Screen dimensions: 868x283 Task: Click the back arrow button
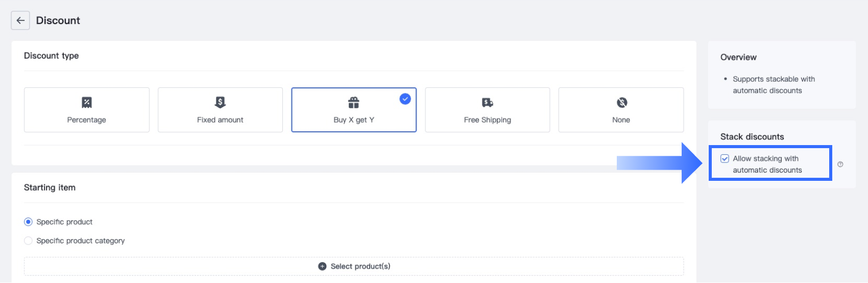click(x=20, y=20)
